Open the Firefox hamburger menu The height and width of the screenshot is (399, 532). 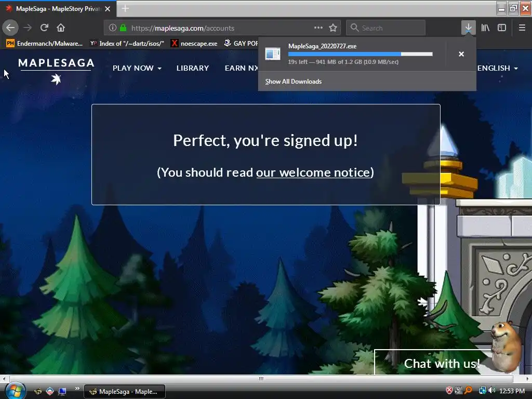(x=522, y=28)
